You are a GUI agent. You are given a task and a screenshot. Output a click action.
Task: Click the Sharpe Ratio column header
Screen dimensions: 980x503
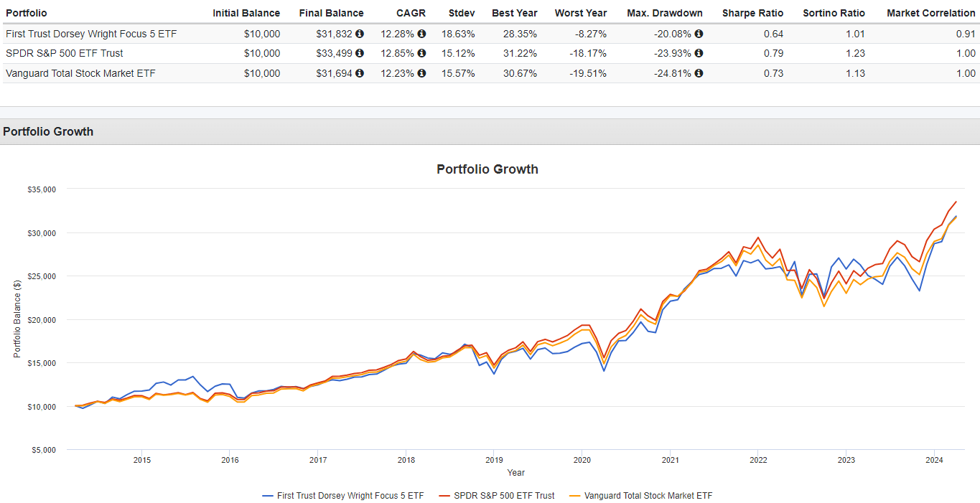pyautogui.click(x=752, y=13)
